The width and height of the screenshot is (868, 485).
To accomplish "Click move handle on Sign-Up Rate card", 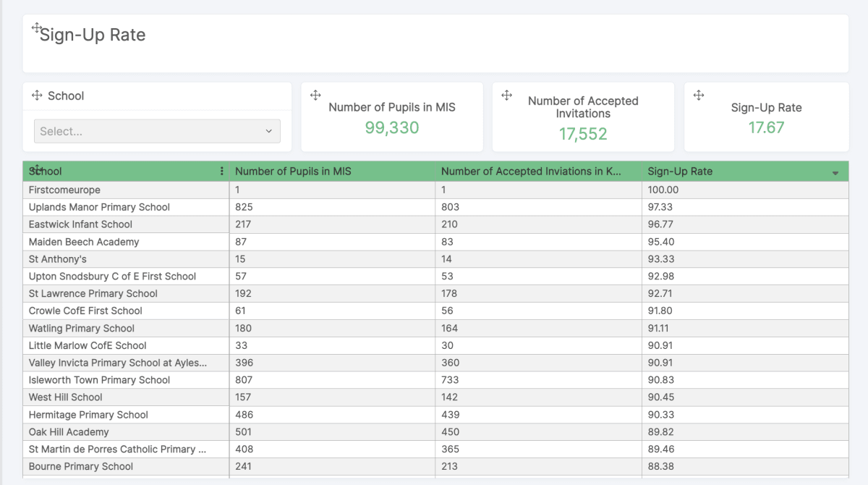I will coord(699,95).
